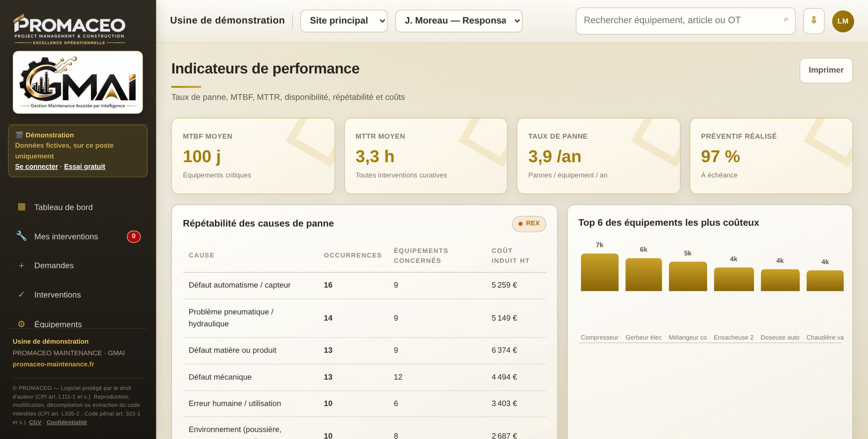Click the MTBF MOYEN card
Viewport: 868px width, 439px height.
253,156
